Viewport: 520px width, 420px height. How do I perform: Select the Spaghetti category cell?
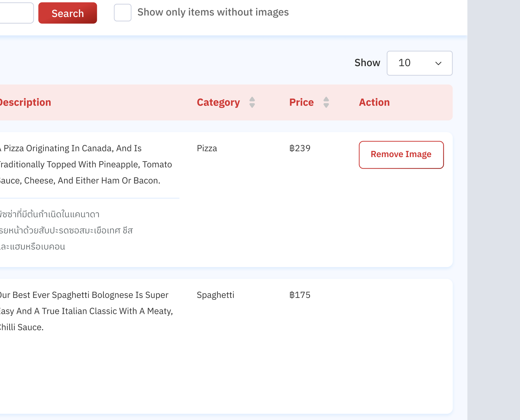tap(215, 295)
